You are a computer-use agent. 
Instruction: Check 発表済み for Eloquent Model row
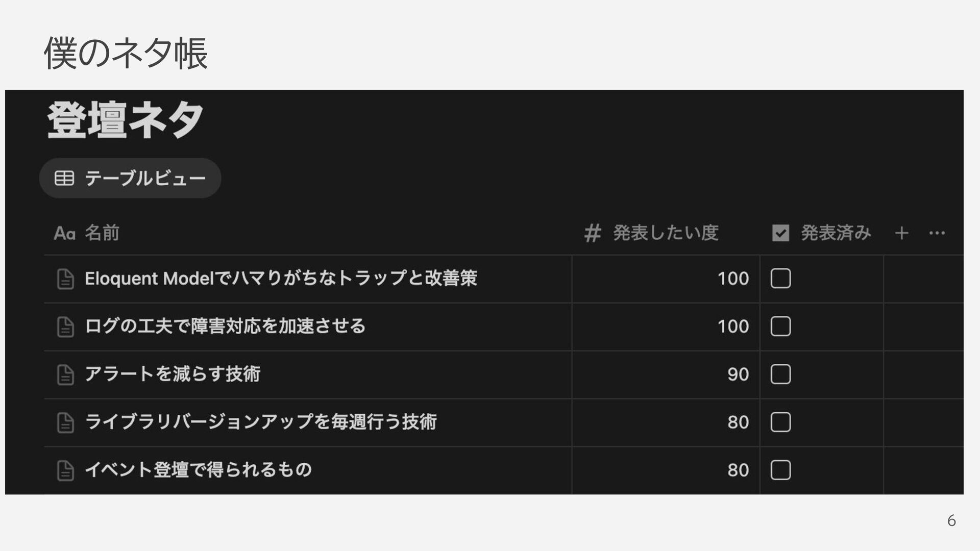780,279
